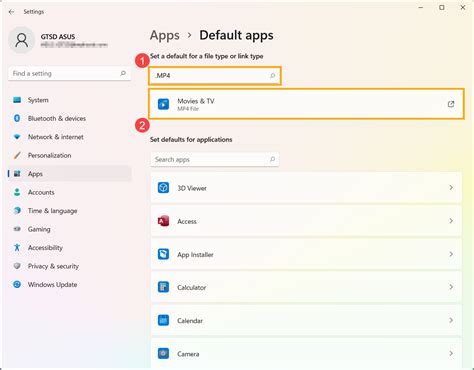
Task: Click the Calculator label text
Action: click(191, 287)
